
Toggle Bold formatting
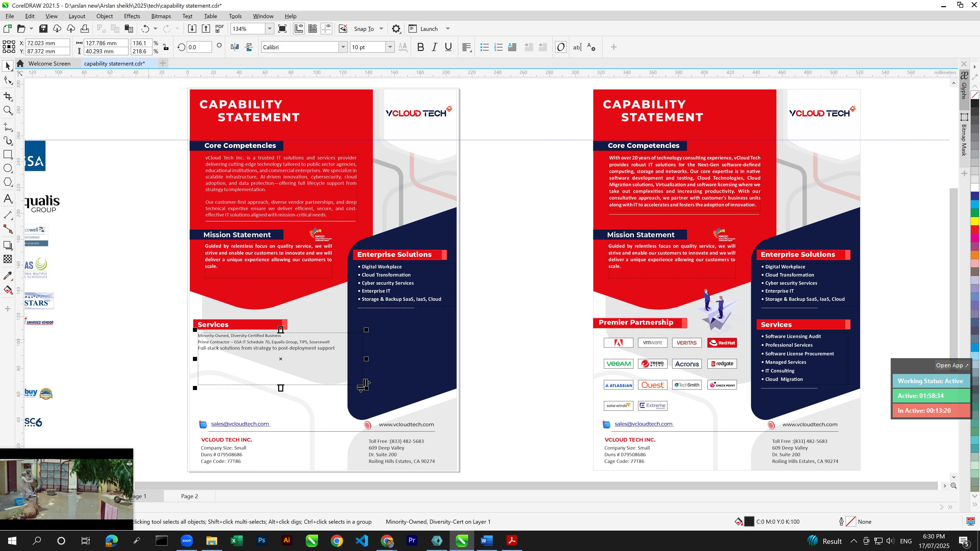(420, 47)
